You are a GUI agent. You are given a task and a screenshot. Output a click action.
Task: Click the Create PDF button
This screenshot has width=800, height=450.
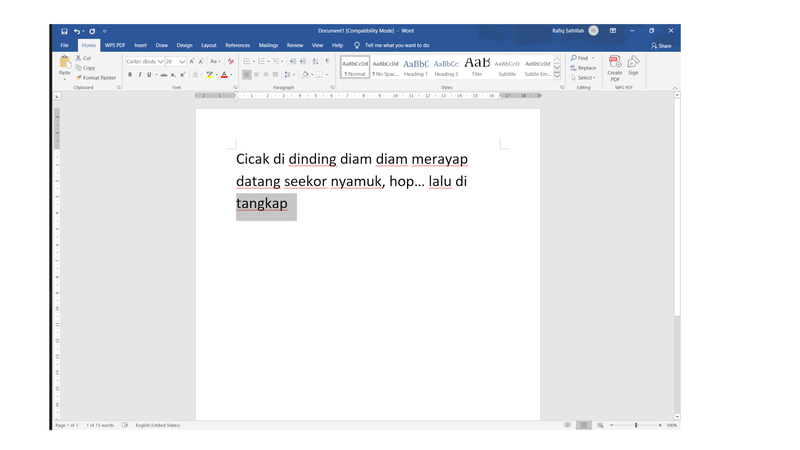click(x=615, y=68)
